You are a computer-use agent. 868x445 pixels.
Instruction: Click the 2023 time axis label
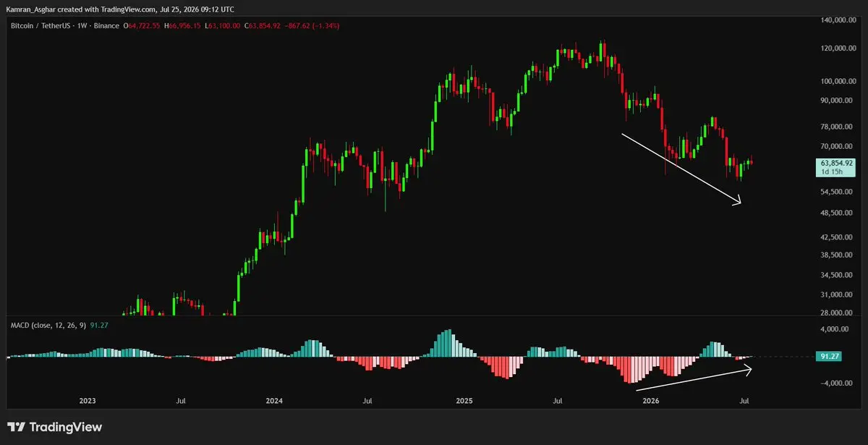coord(88,400)
